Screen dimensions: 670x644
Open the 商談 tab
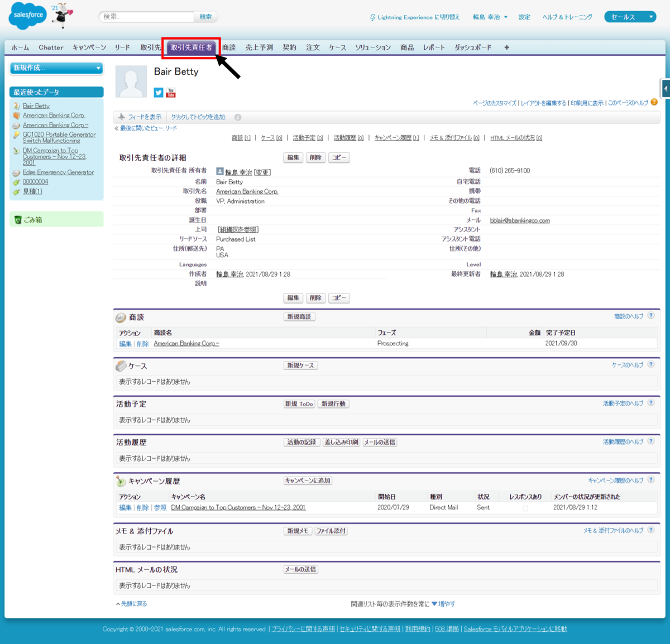coord(229,47)
